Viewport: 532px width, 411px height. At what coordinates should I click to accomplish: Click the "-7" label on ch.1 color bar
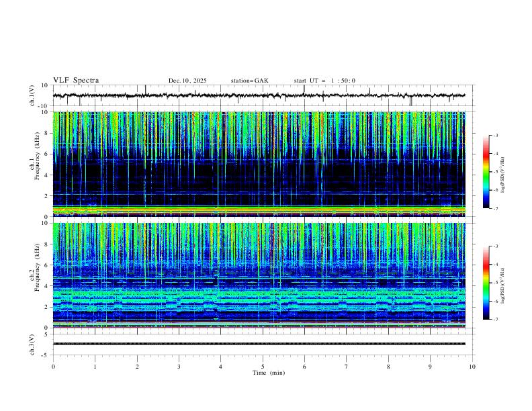pos(495,208)
